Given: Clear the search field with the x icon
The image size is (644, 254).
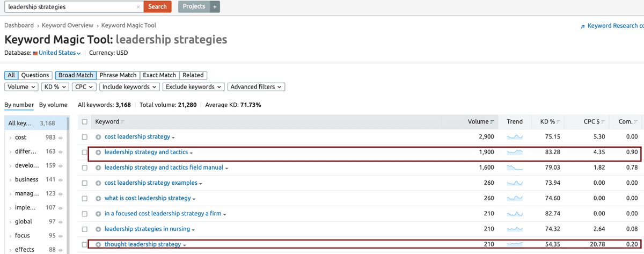Looking at the screenshot, I should (138, 7).
